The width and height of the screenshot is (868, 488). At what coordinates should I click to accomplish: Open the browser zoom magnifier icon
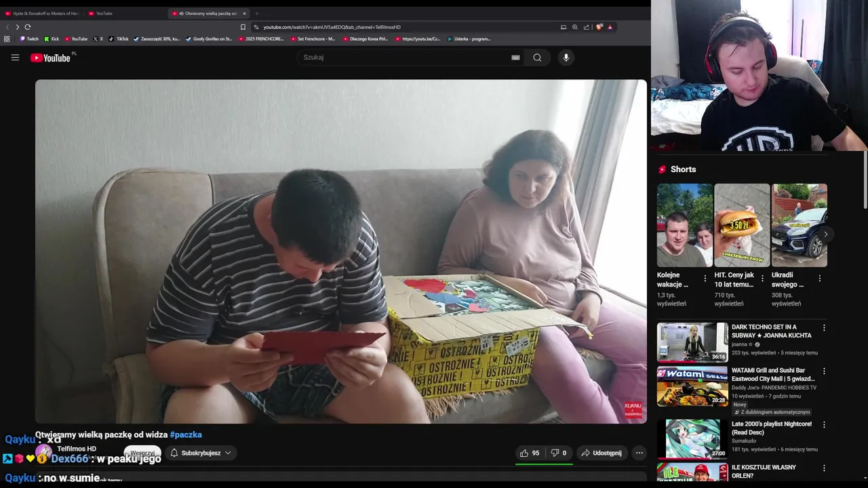pyautogui.click(x=575, y=27)
